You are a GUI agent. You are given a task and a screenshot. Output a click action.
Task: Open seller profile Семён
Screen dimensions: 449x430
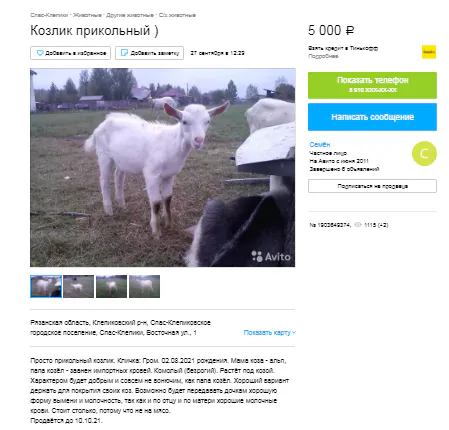click(320, 145)
